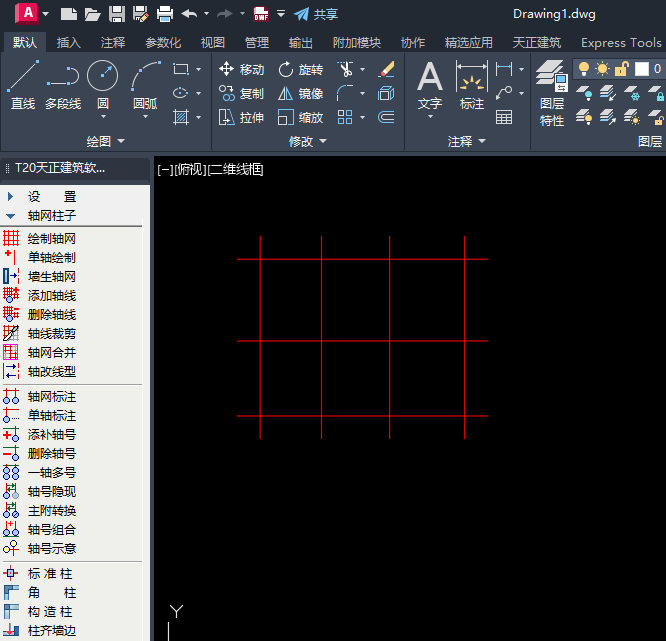Image resolution: width=666 pixels, height=641 pixels.
Task: Open the AutoCAD application menu arrow
Action: pos(45,14)
